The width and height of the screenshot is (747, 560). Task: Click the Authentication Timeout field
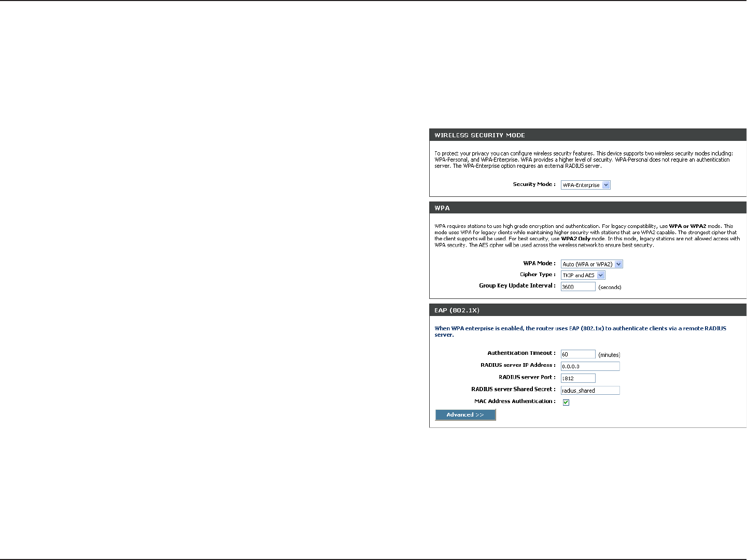[578, 354]
